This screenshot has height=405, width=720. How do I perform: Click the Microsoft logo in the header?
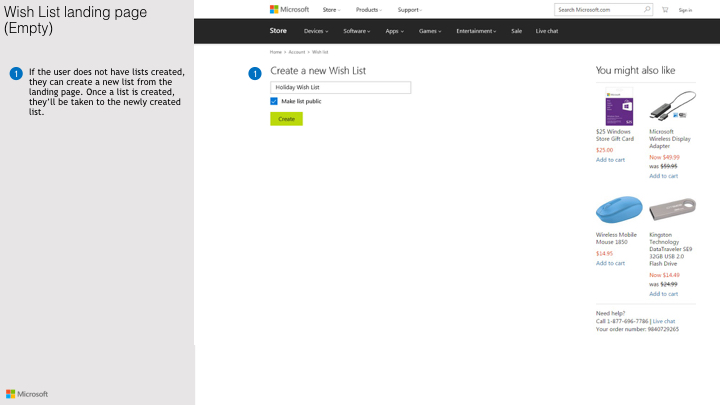(x=289, y=9)
